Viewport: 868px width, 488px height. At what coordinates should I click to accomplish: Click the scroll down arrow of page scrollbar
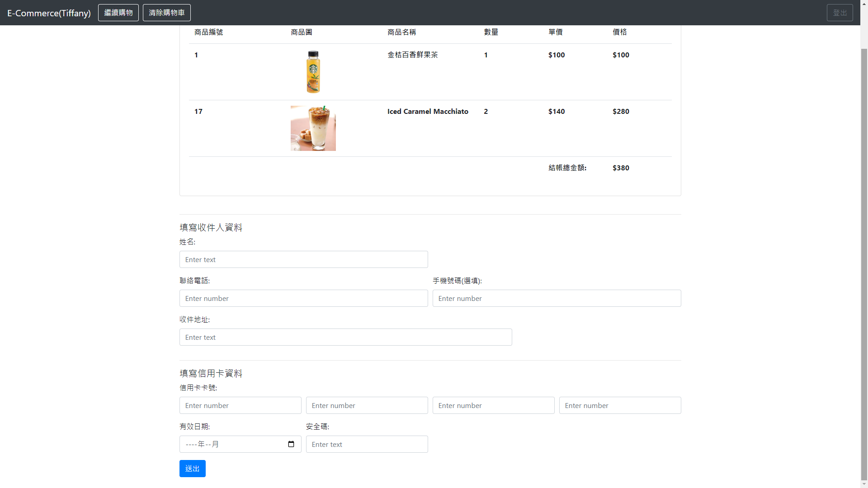click(864, 485)
